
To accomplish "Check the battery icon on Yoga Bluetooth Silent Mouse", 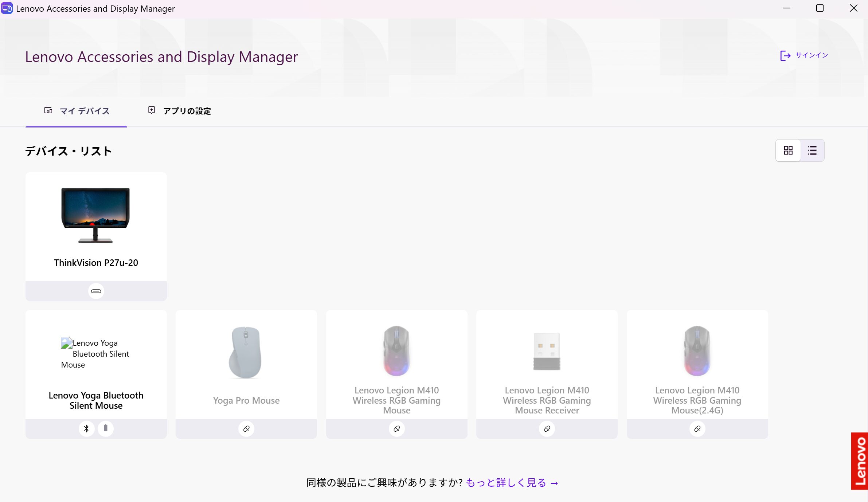I will 105,429.
